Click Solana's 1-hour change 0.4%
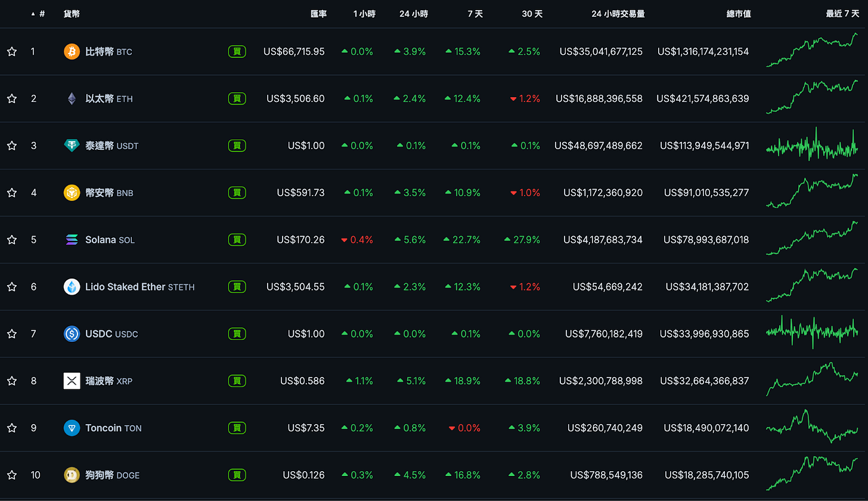 [x=357, y=240]
